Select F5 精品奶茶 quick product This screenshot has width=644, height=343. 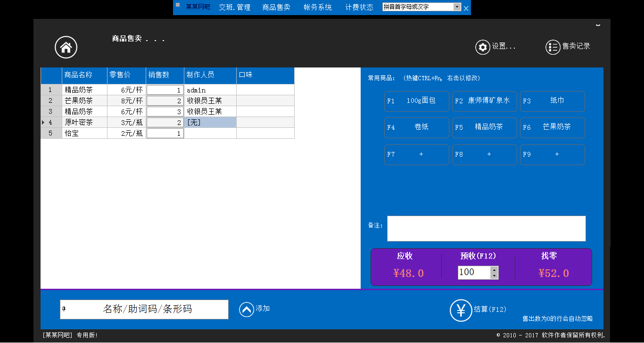click(x=485, y=128)
